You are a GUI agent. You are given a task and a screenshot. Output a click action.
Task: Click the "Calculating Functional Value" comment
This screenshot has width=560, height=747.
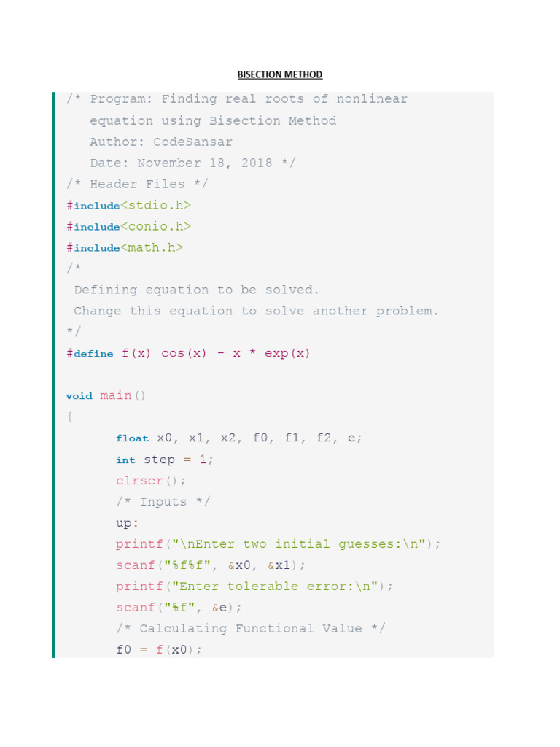251,629
